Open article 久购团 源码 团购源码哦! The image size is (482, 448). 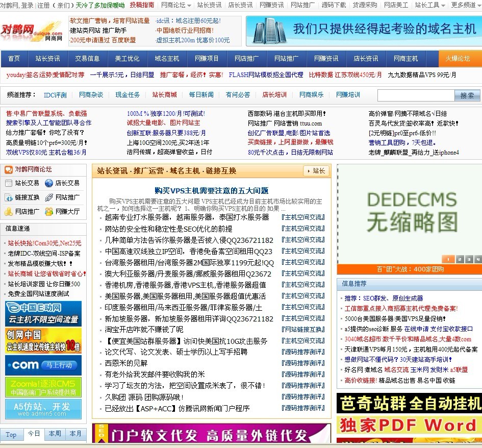(144, 397)
